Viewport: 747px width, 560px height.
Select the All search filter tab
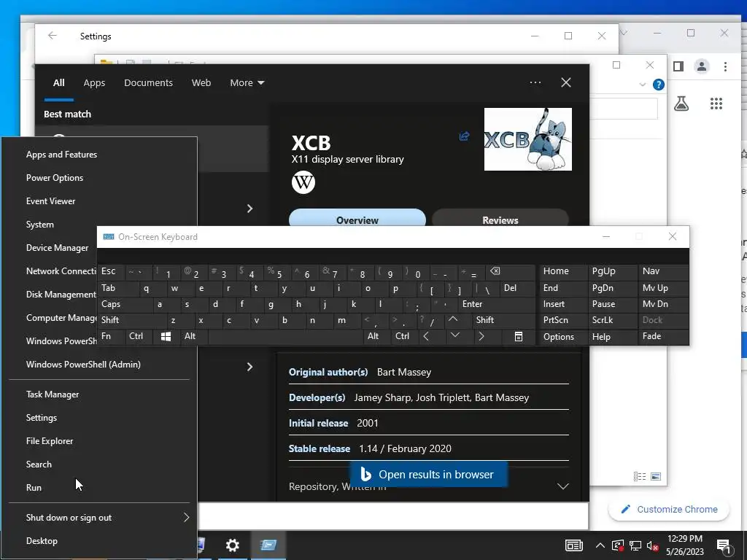click(x=58, y=83)
